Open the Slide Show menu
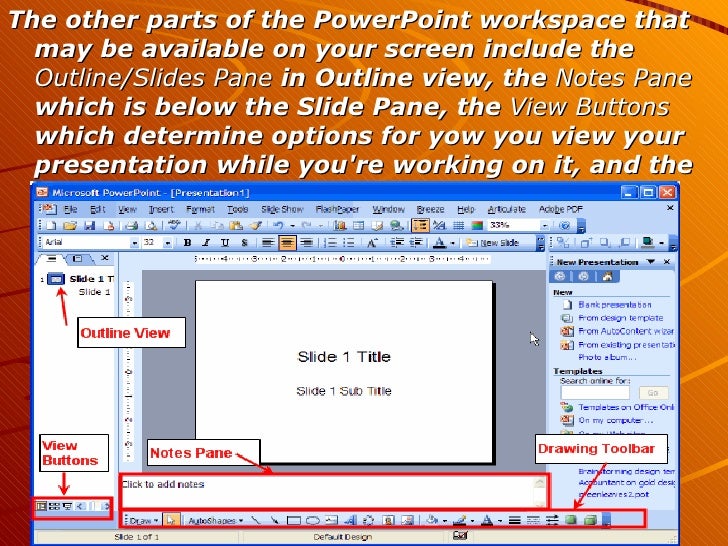This screenshot has height=546, width=728. tap(282, 209)
